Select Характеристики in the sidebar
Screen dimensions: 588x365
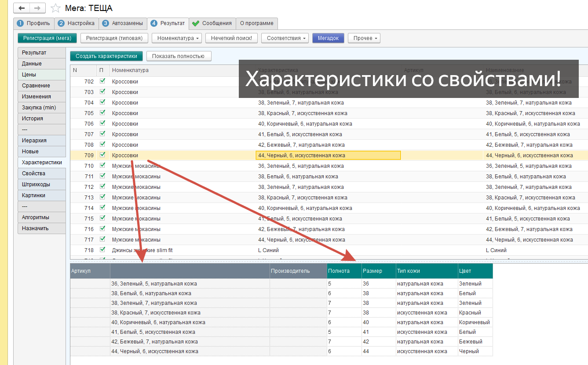[x=42, y=163]
